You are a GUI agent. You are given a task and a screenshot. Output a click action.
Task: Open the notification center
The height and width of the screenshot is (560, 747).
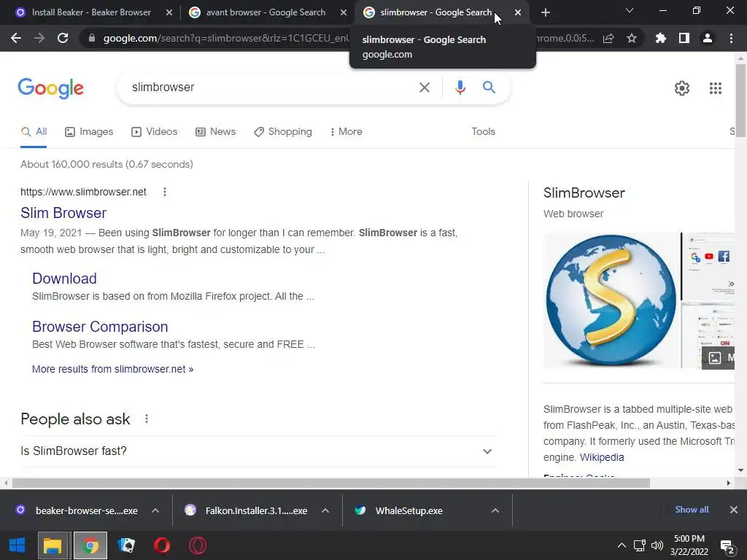pyautogui.click(x=727, y=547)
